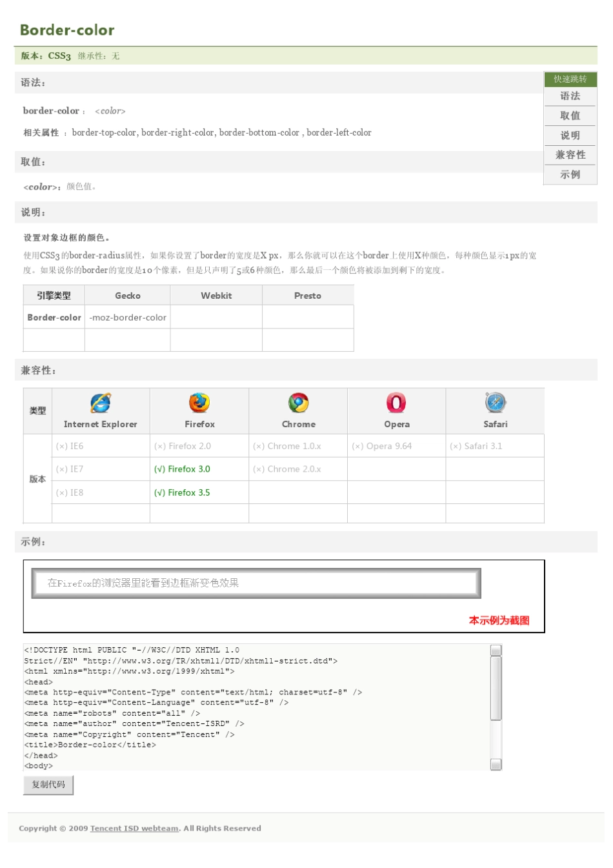Click the Safari browser icon

496,403
